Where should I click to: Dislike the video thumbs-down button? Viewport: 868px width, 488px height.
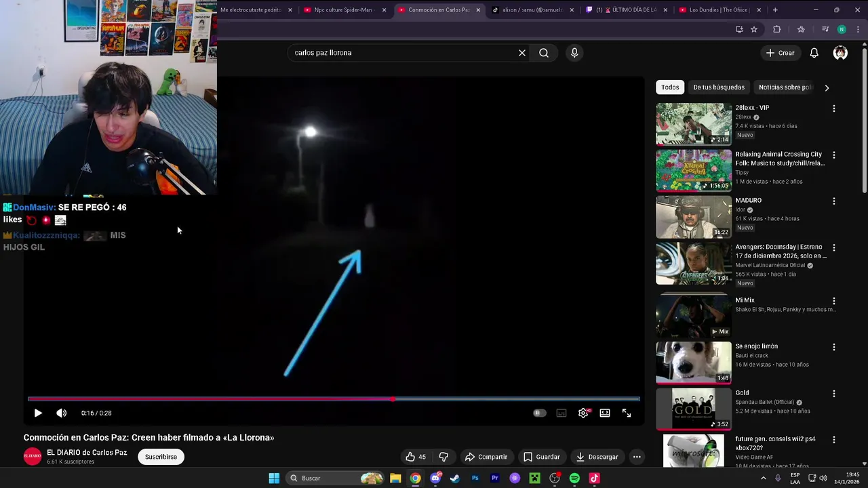(443, 457)
